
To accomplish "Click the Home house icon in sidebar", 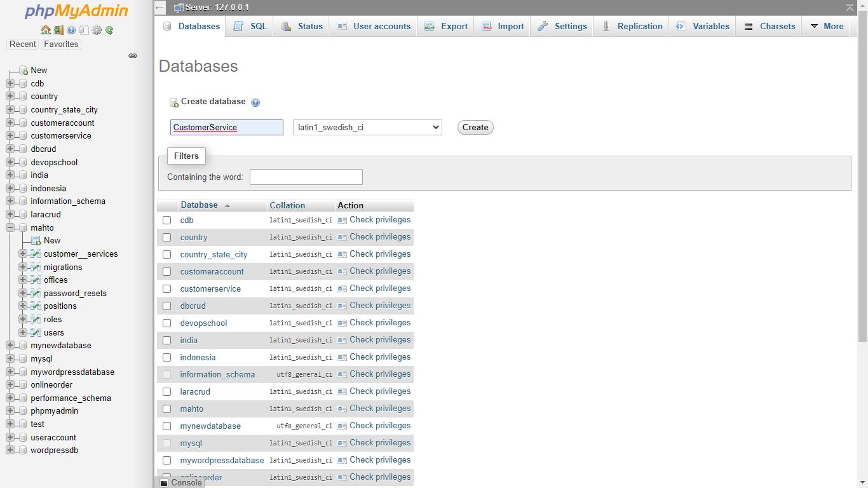I will [45, 30].
